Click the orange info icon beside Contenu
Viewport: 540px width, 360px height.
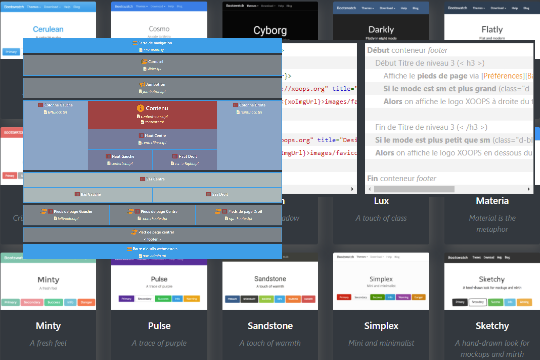[x=140, y=108]
